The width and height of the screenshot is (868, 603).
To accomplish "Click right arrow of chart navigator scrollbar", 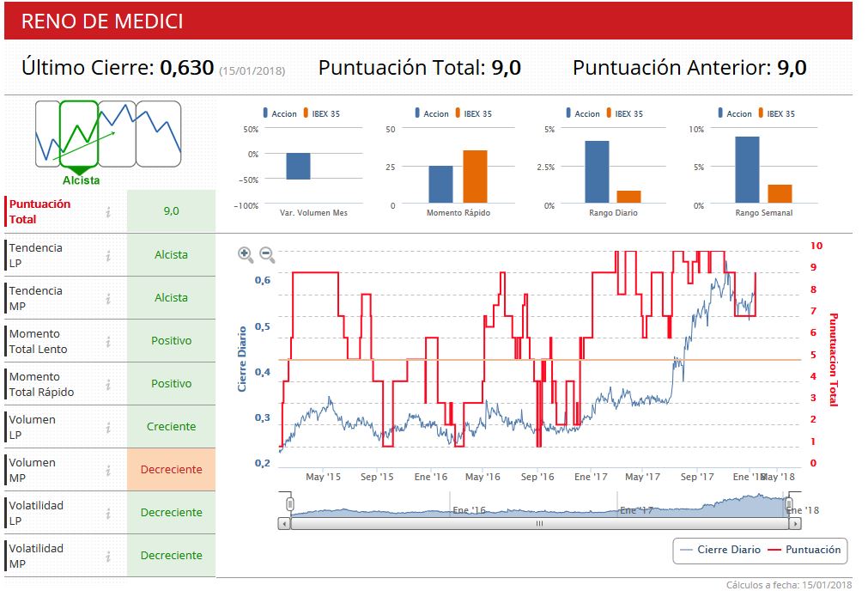I will point(795,523).
